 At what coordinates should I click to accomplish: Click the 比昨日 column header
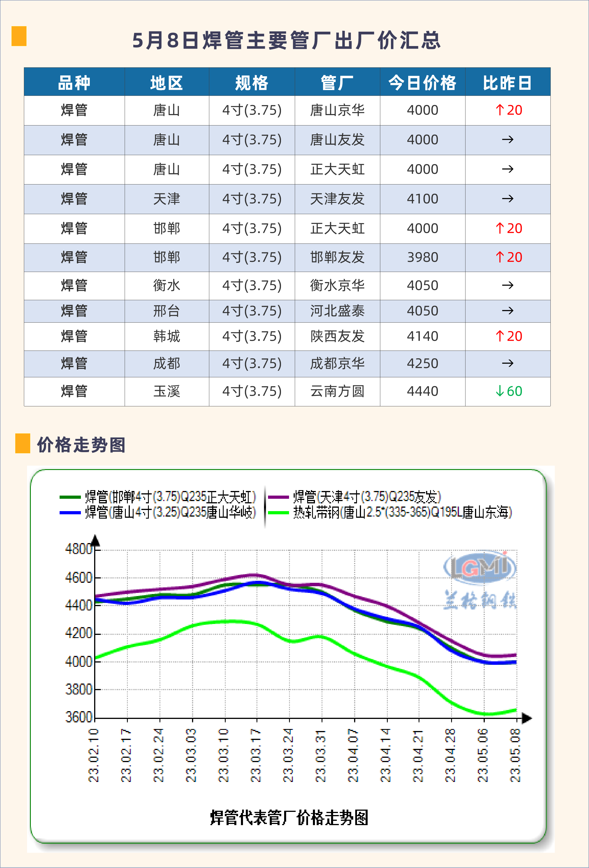click(x=508, y=83)
